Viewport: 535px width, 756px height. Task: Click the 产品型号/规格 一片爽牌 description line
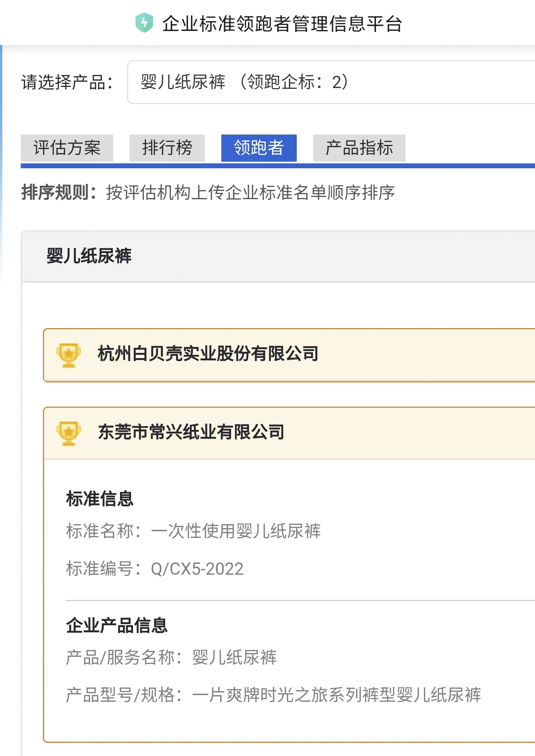point(273,695)
